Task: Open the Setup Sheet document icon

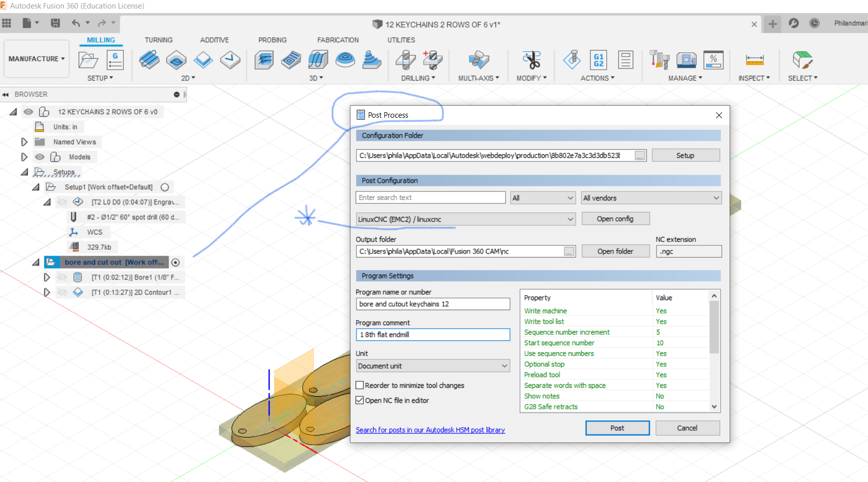Action: pos(626,60)
